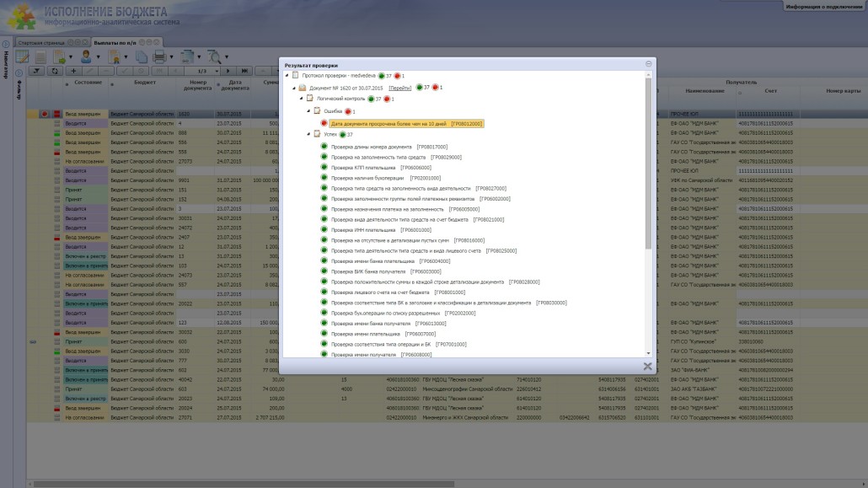Open the page selector dropdown showing 1/3
The image size is (868, 488).
tap(217, 72)
